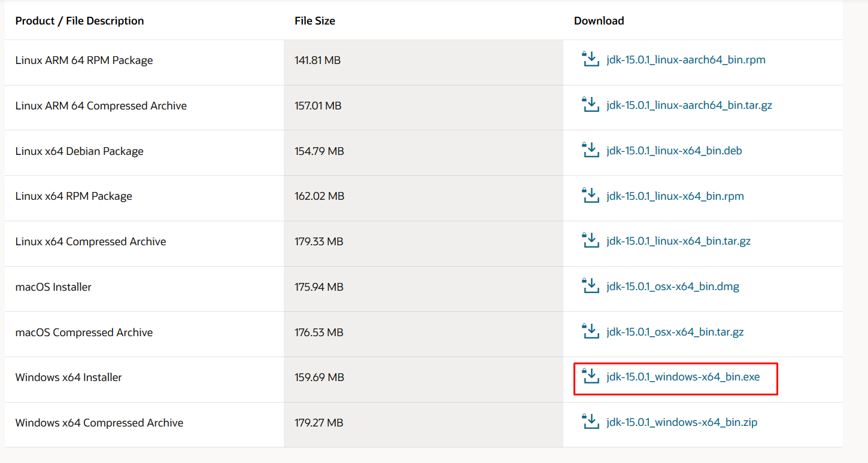Select Linux x64 Compressed Archive text

(x=91, y=242)
